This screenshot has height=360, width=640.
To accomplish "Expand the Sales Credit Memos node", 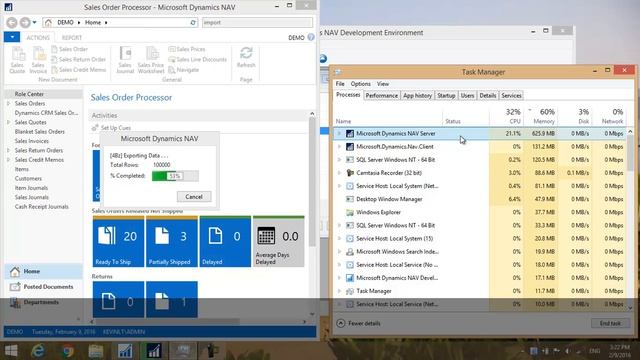I will click(x=9, y=160).
